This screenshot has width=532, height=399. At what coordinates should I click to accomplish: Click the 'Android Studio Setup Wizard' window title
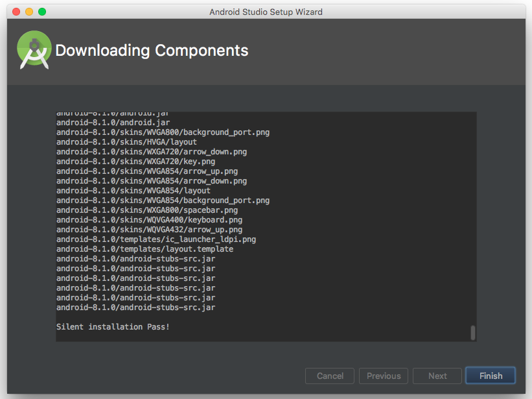point(266,12)
